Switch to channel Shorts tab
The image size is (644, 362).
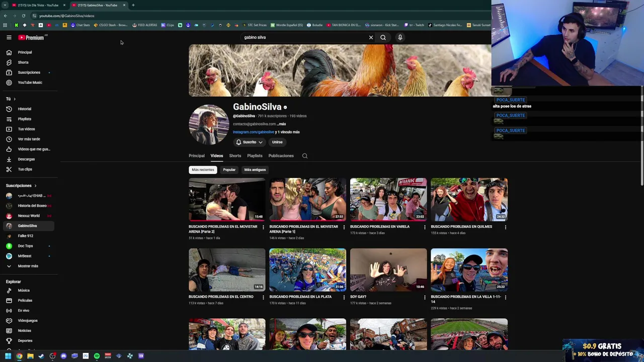(235, 156)
